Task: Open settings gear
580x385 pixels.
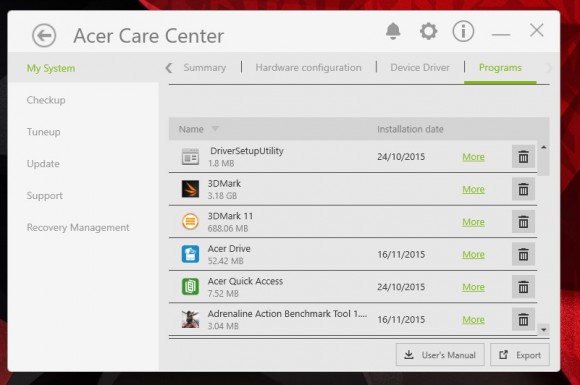Action: click(428, 31)
